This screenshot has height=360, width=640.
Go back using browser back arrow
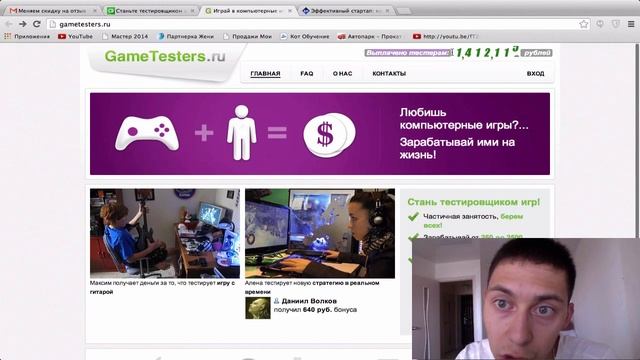coord(9,24)
